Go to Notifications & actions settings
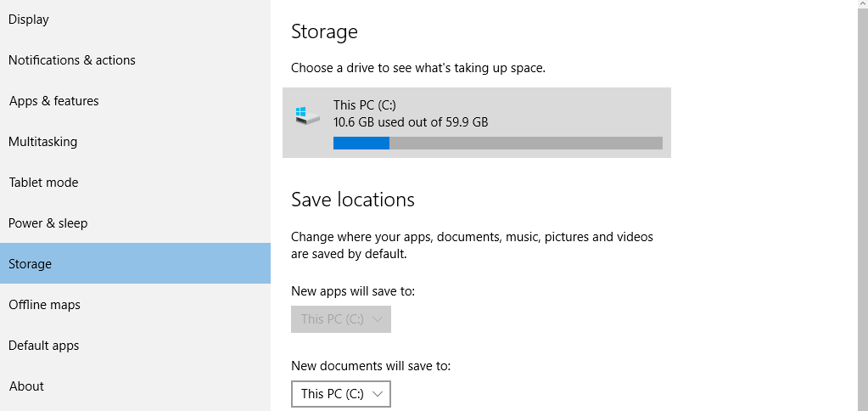Image resolution: width=868 pixels, height=411 pixels. click(x=72, y=60)
